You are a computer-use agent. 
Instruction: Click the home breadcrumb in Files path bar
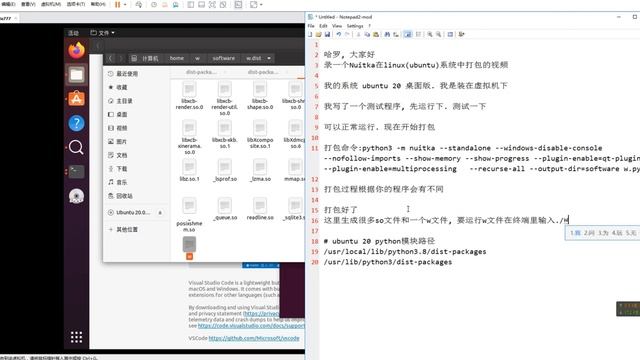pyautogui.click(x=177, y=58)
